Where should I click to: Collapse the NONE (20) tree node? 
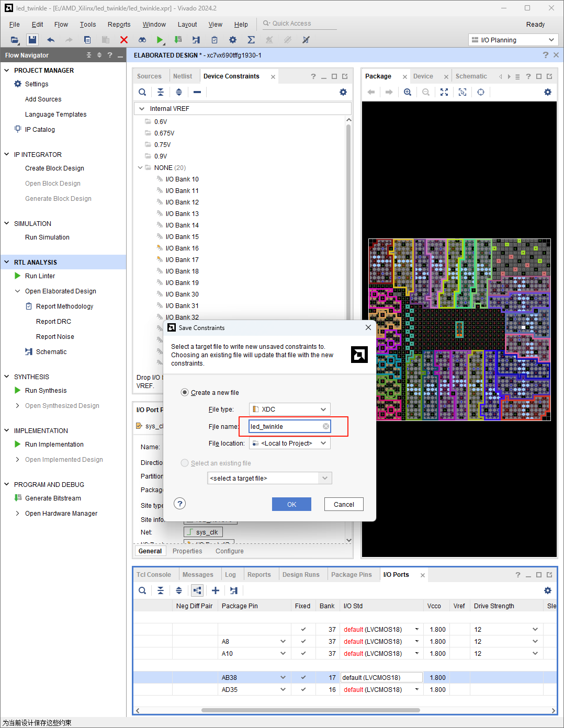140,167
